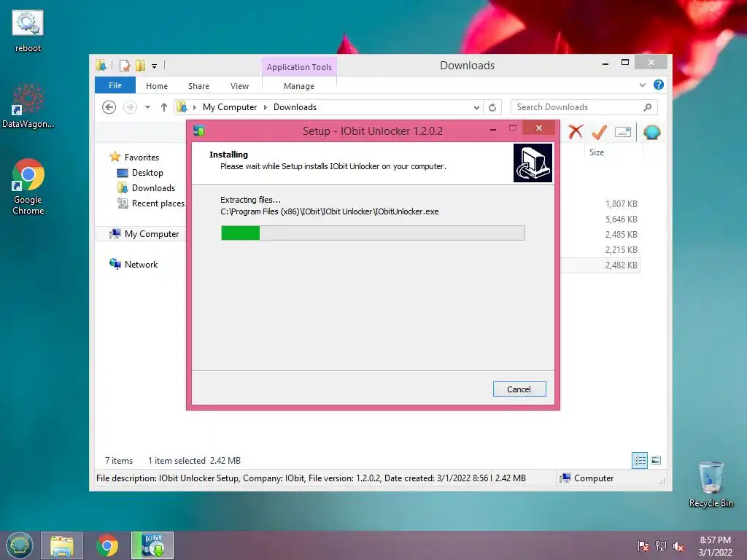747x560 pixels.
Task: Switch to large icons view layout
Action: tap(656, 461)
